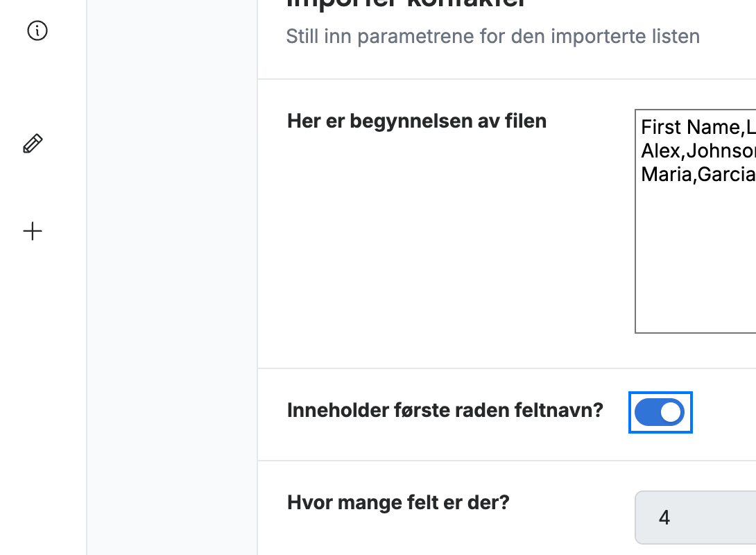Screen dimensions: 756x555
Task: Click the 'Still inn parametrene' subtitle text
Action: (x=492, y=37)
